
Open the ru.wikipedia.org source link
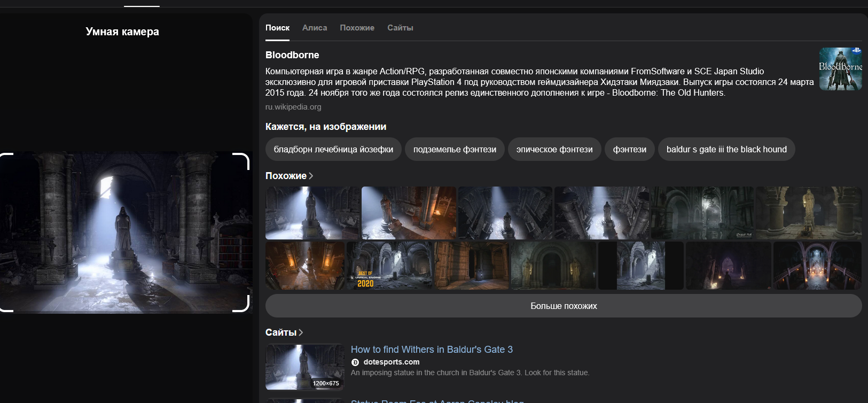[293, 107]
